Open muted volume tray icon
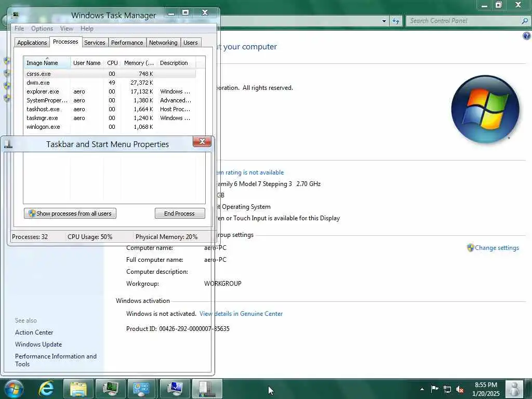This screenshot has width=532, height=399. point(460,389)
